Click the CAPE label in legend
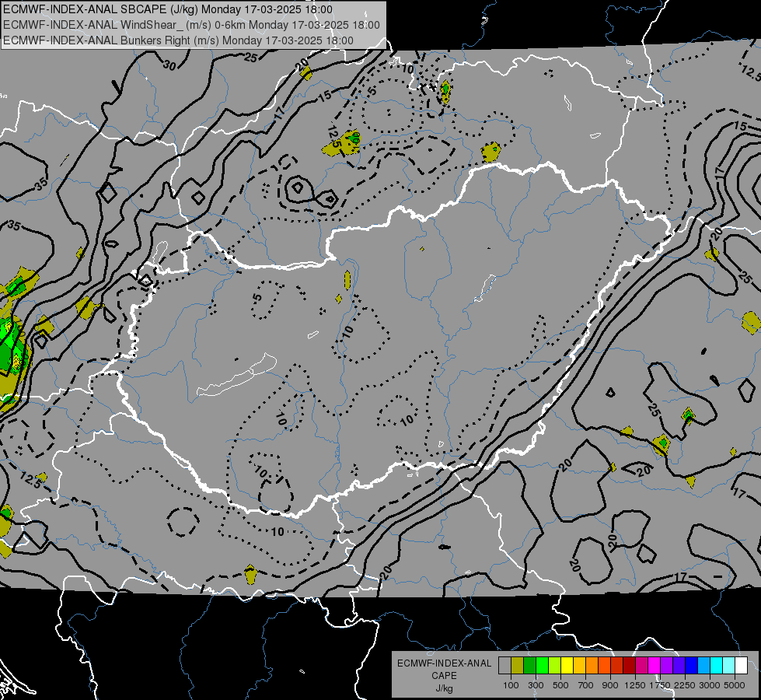 click(444, 676)
